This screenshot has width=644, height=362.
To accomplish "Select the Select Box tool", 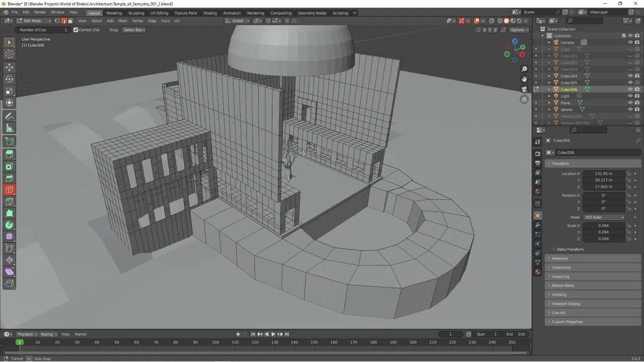I will point(10,43).
